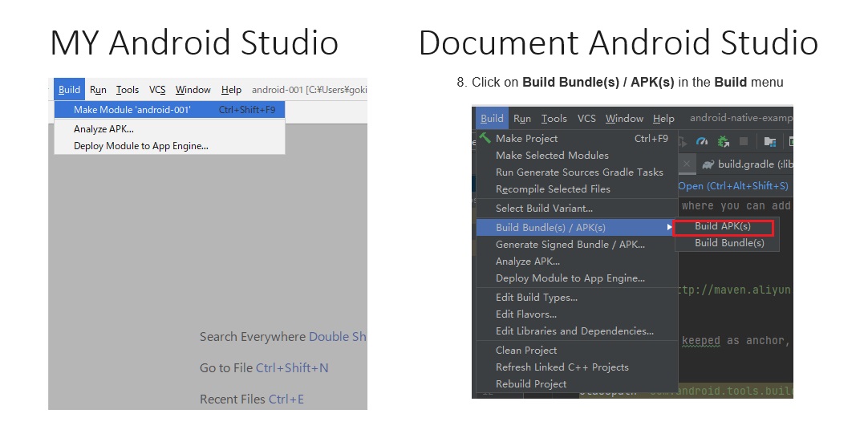The height and width of the screenshot is (442, 868).
Task: Open Select Build Variant... menu item
Action: click(544, 209)
